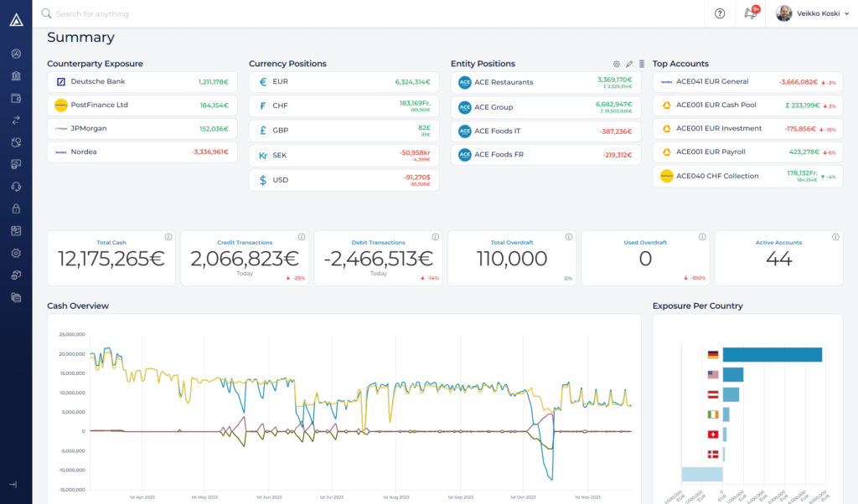Select the ACE001 EUR Payroll account
Screen dimensions: 858x504
(x=747, y=152)
